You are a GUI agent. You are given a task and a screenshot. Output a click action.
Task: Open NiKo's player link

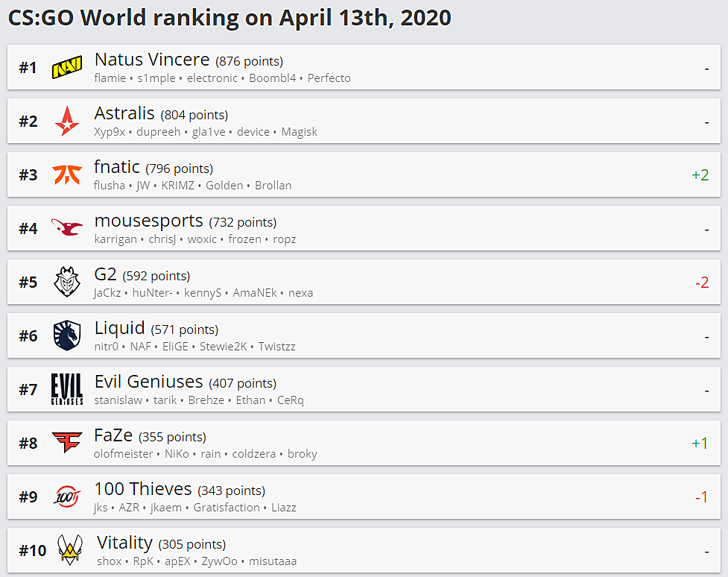(177, 454)
